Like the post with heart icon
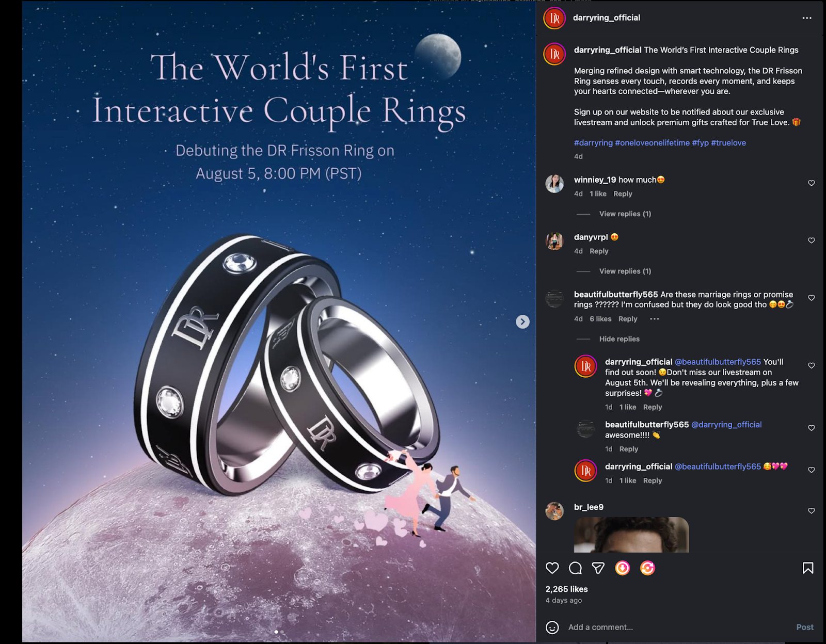The height and width of the screenshot is (644, 826). pos(552,568)
